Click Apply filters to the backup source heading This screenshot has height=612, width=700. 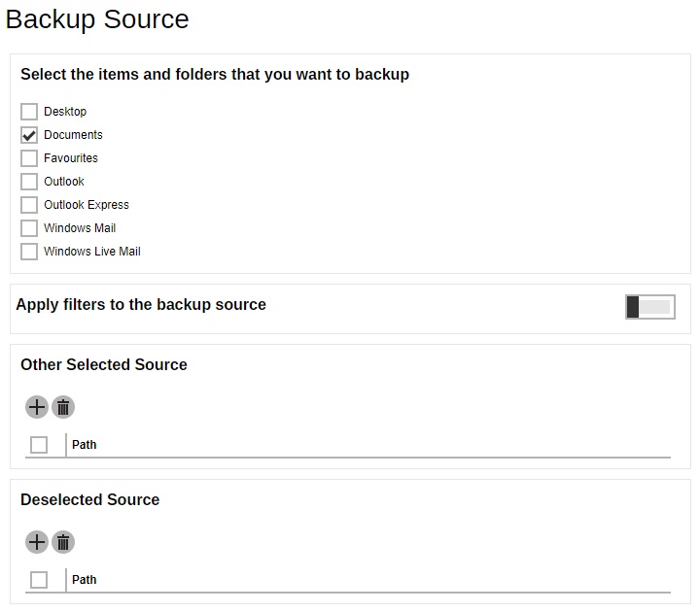[x=141, y=305]
